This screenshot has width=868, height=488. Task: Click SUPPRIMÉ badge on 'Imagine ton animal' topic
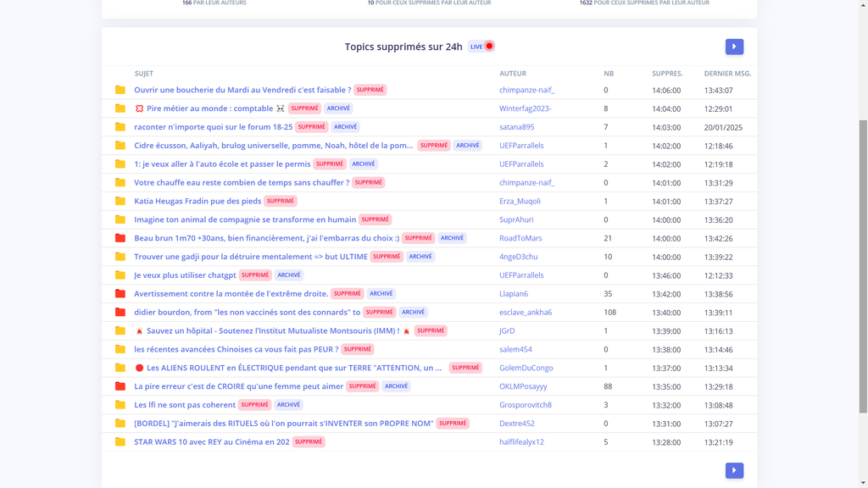tap(375, 219)
